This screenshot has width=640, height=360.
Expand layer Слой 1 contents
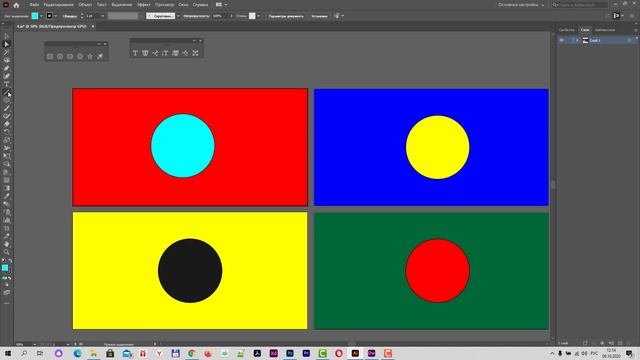coord(577,40)
